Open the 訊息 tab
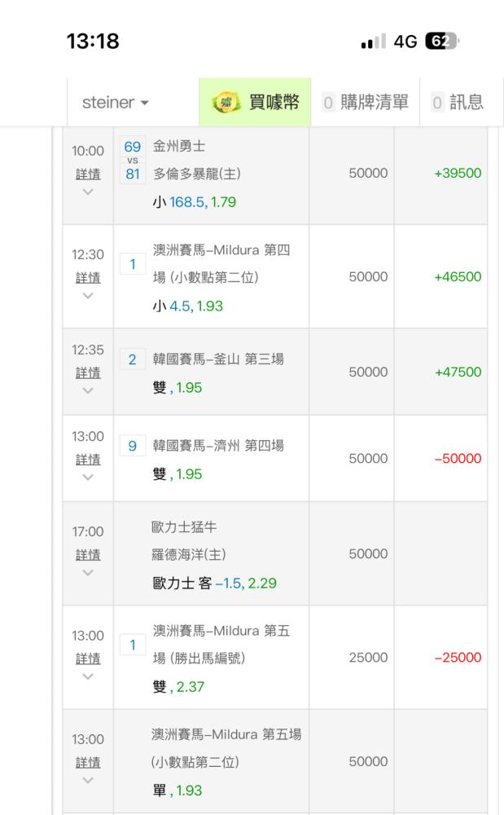The height and width of the screenshot is (815, 504). [458, 103]
